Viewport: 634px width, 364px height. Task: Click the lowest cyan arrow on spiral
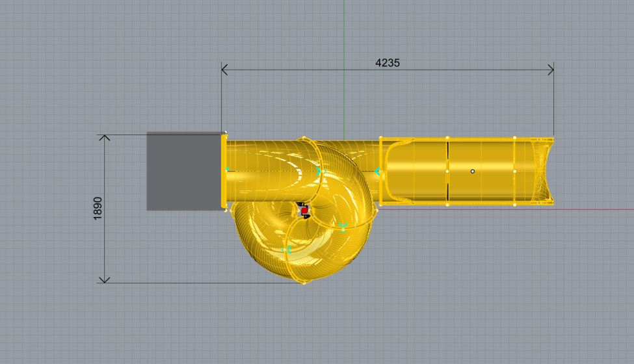(287, 249)
